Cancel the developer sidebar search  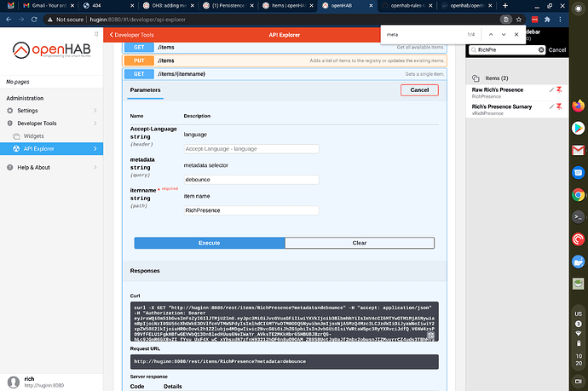coord(556,50)
